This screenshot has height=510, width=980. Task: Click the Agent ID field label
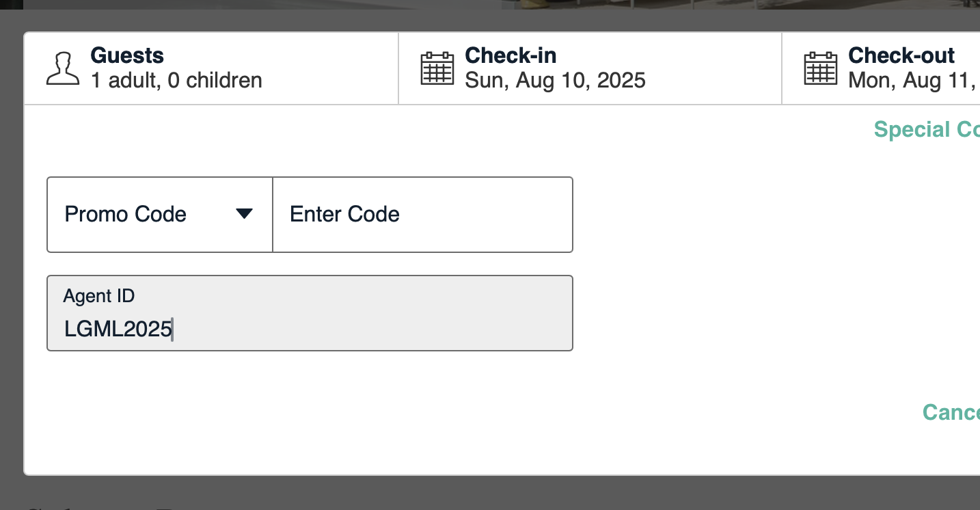pyautogui.click(x=99, y=296)
